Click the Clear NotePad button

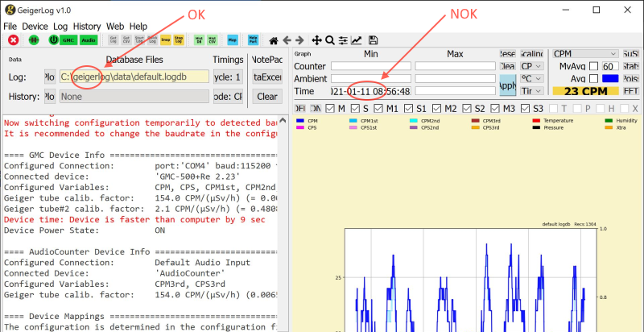tap(267, 97)
